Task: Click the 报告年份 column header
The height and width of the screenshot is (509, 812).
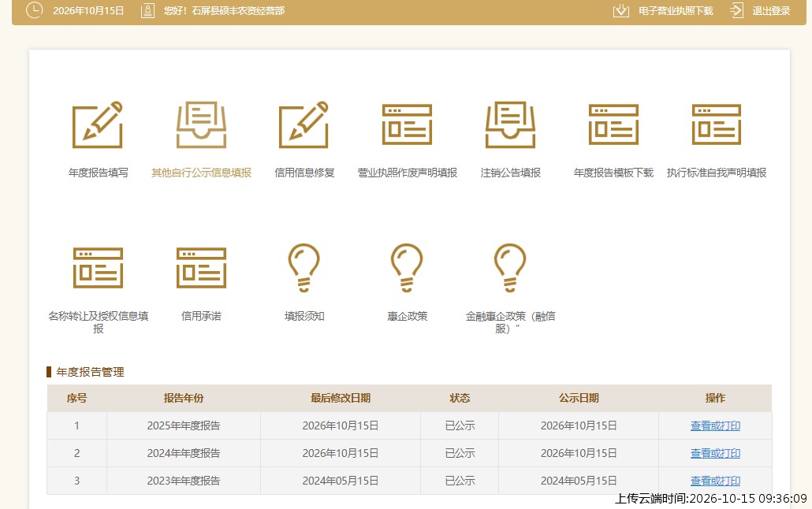Action: pos(184,398)
